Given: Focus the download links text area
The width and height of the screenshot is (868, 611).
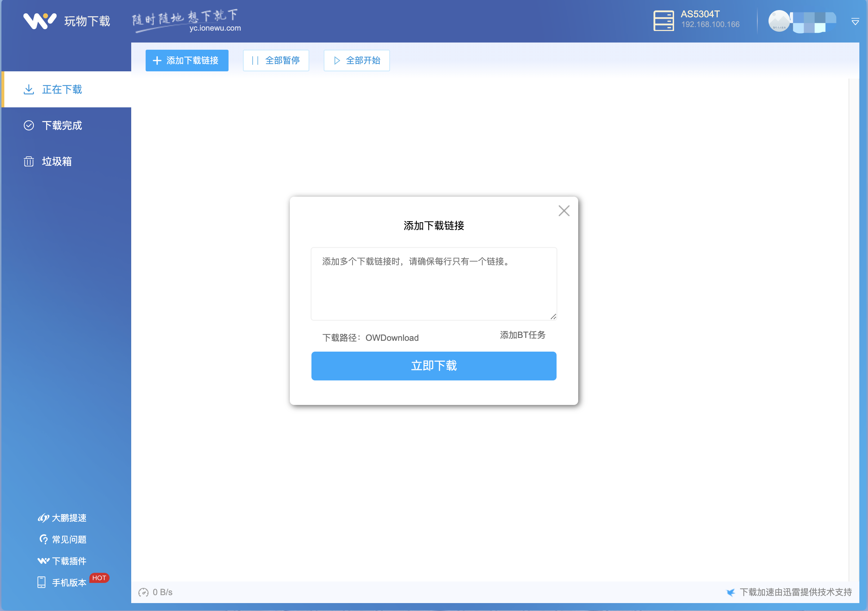Looking at the screenshot, I should coord(434,284).
